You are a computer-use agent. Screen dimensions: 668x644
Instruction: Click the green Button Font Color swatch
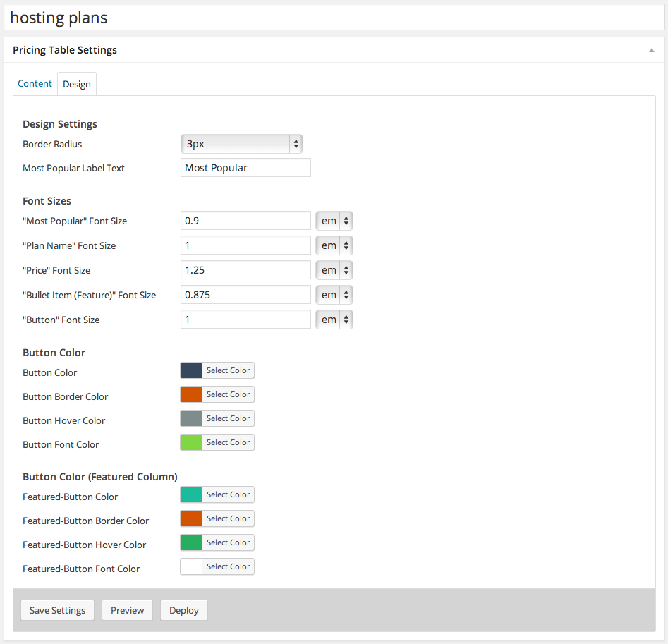(x=191, y=442)
